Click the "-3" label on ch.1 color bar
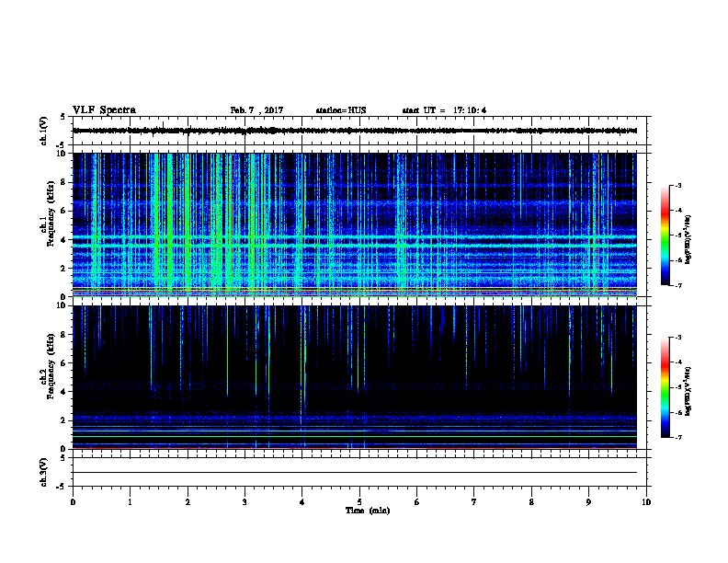This screenshot has height=563, width=728. pyautogui.click(x=677, y=185)
